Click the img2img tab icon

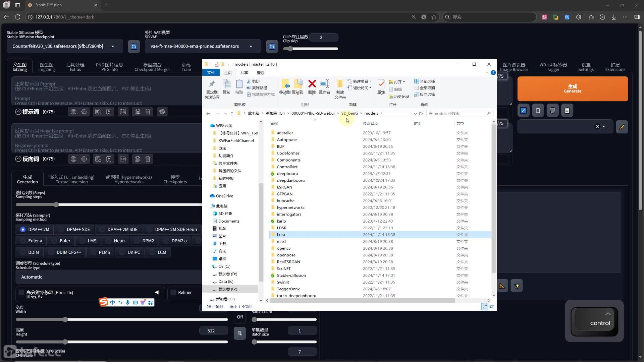[x=46, y=66]
